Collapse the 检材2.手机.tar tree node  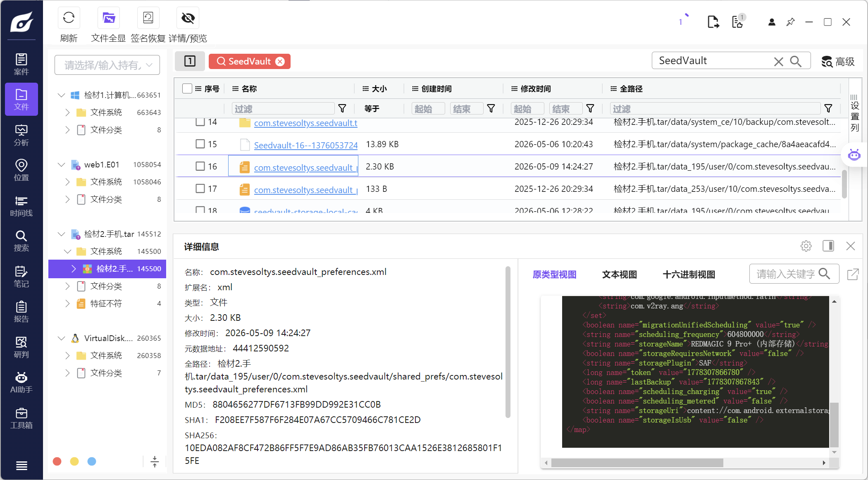coord(61,234)
